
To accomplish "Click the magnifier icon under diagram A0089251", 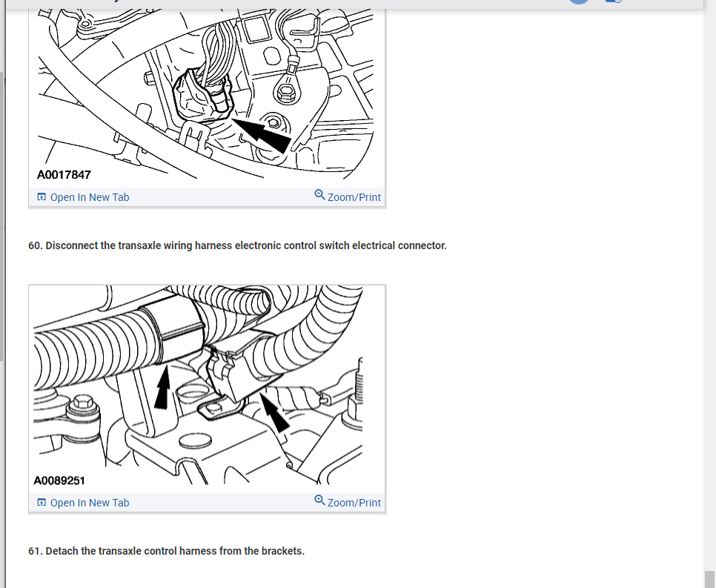I will [319, 501].
